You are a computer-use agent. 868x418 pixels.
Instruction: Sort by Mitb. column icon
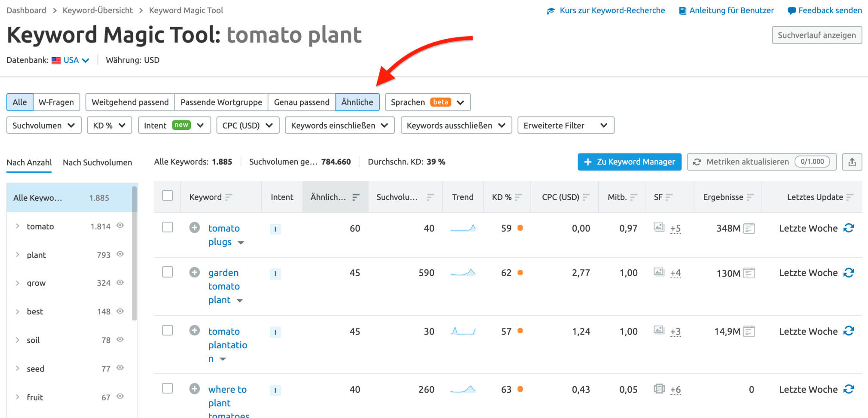click(634, 197)
